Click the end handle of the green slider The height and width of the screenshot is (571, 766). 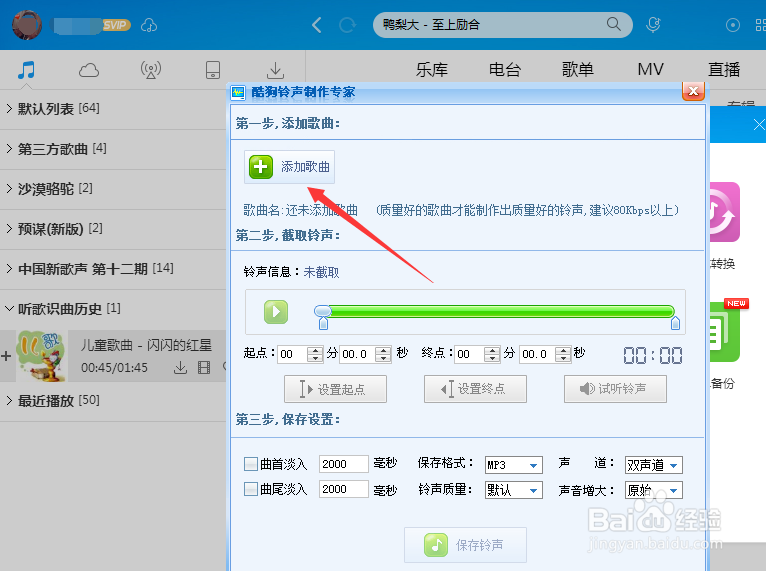pyautogui.click(x=675, y=322)
